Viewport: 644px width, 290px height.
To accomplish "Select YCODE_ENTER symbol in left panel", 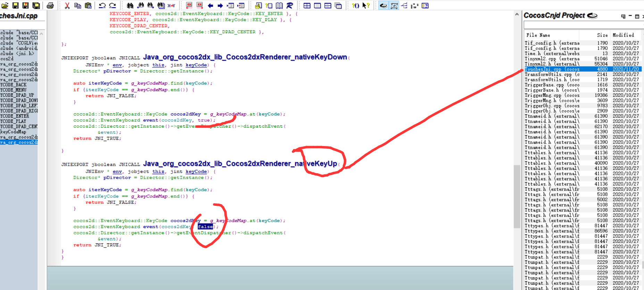I will pos(15,116).
